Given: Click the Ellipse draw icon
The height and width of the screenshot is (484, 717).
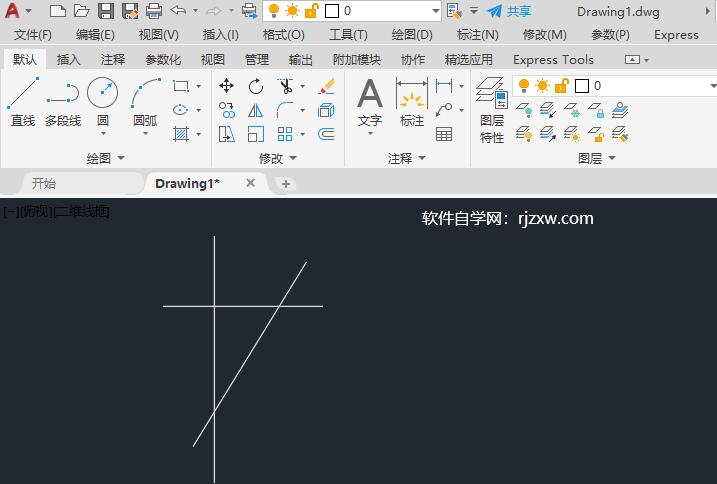Looking at the screenshot, I should click(x=181, y=110).
